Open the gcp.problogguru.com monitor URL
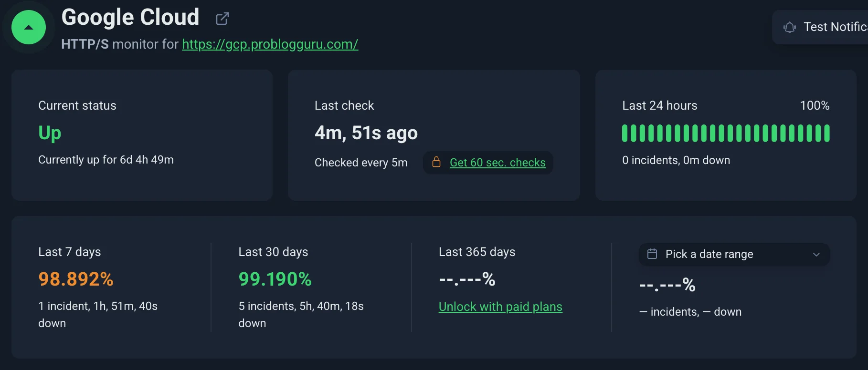 (x=270, y=44)
